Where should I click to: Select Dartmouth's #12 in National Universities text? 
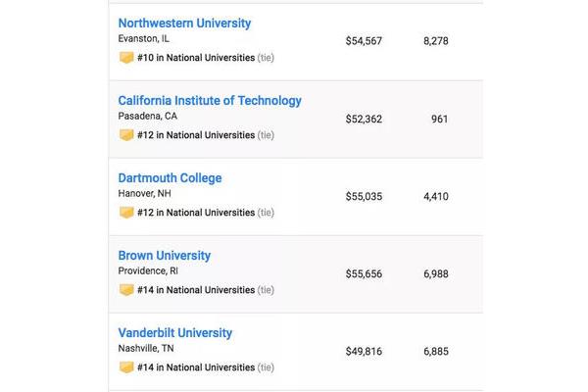[196, 213]
